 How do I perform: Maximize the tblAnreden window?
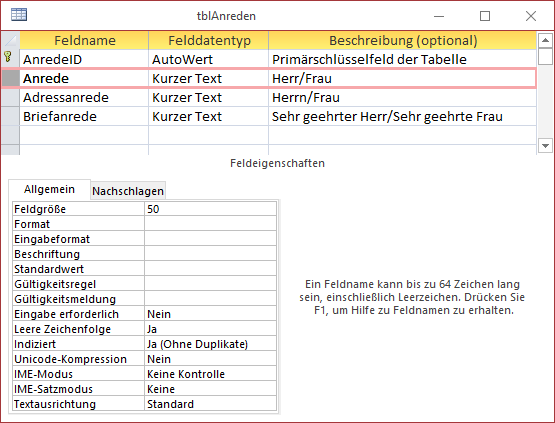click(x=485, y=16)
